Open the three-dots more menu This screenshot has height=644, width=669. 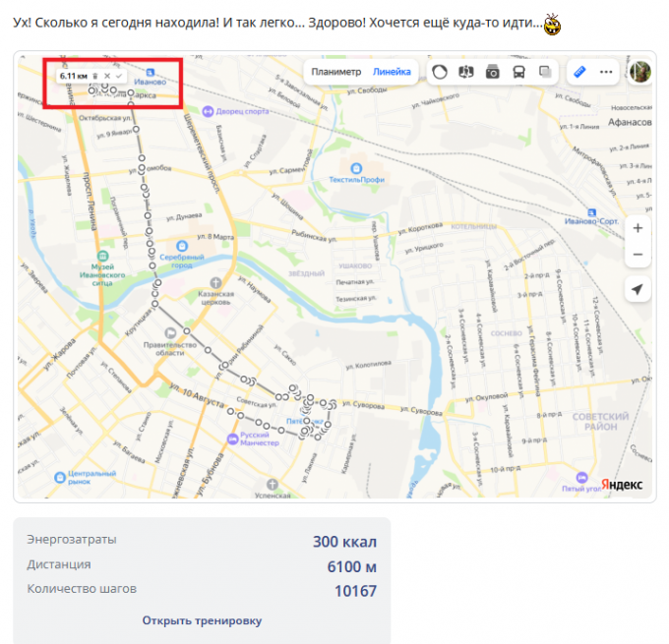(606, 72)
